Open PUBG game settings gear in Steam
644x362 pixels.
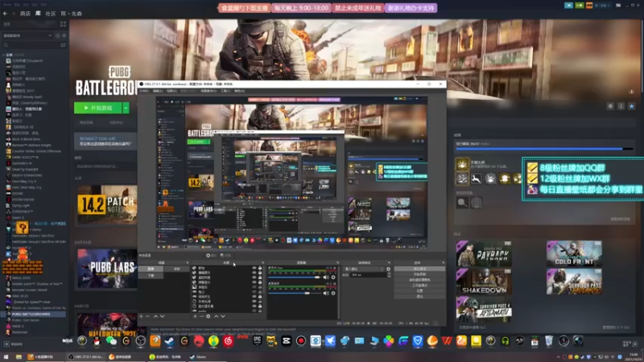click(610, 106)
